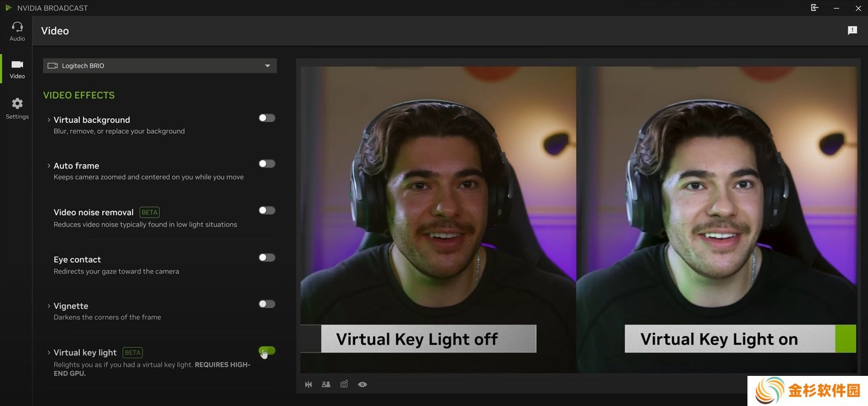Click the BETA badge beside Video noise removal
The height and width of the screenshot is (406, 868).
click(x=149, y=212)
